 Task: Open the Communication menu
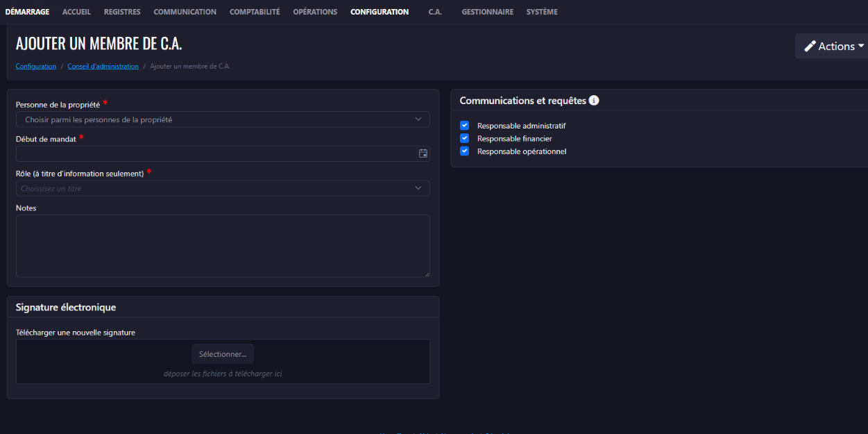click(x=185, y=12)
